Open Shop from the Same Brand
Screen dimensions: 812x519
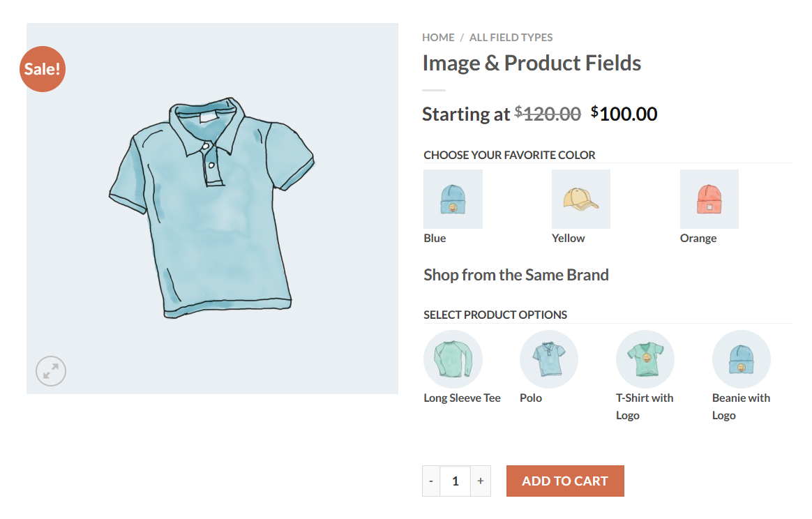click(x=516, y=274)
